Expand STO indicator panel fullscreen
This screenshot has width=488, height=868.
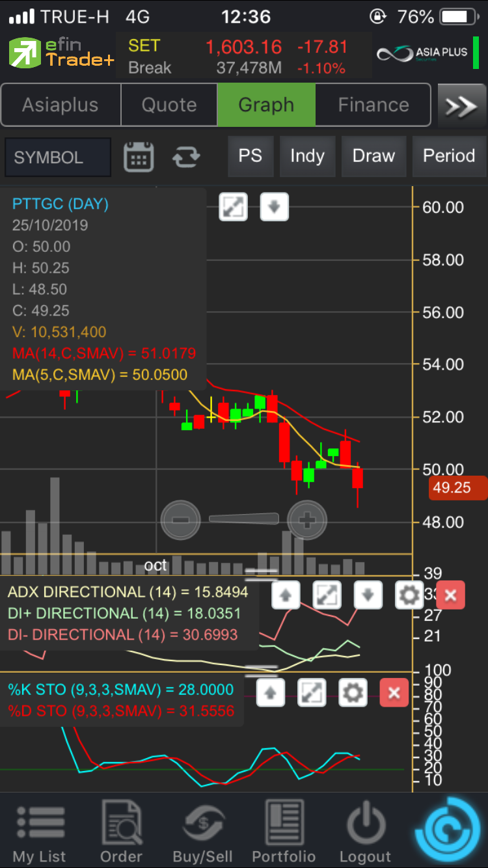click(x=312, y=692)
